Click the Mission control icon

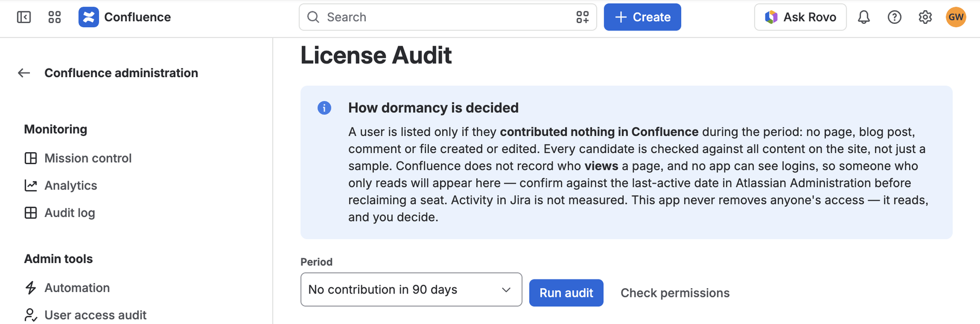click(x=31, y=158)
